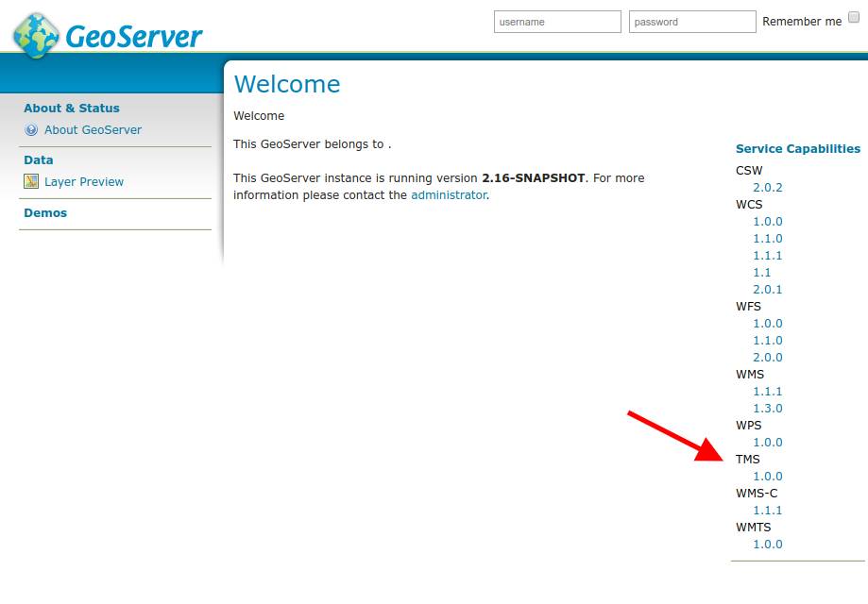Open WMS-C 1.1.1 capabilities link
This screenshot has height=604, width=868.
tap(767, 511)
